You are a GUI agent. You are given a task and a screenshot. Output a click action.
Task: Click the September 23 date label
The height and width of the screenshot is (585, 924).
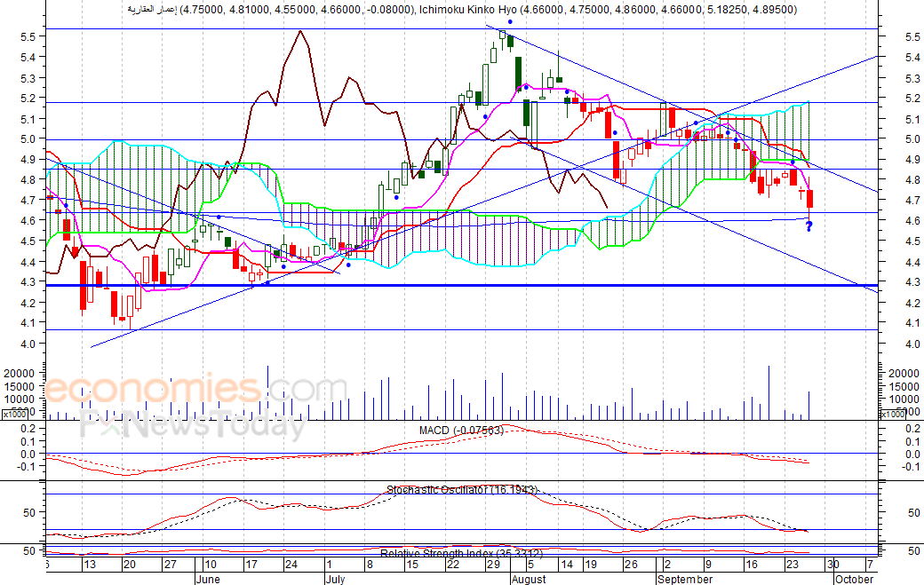point(792,565)
